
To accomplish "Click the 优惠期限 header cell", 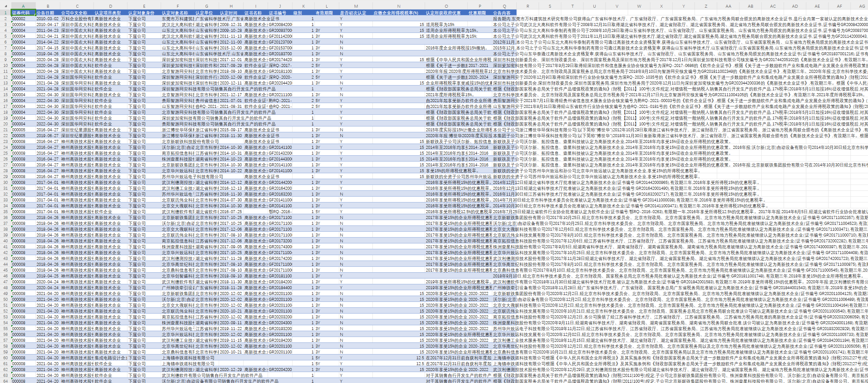I will (x=480, y=13).
